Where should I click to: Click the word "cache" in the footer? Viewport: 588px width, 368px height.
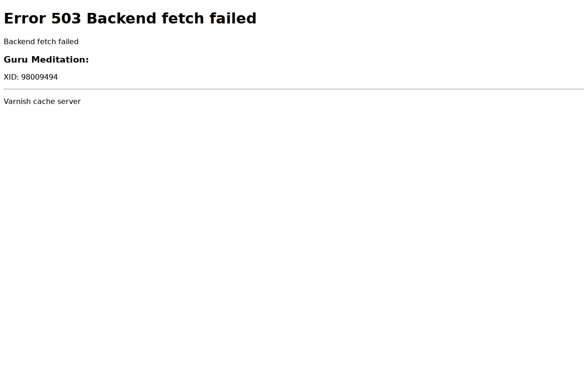point(44,101)
